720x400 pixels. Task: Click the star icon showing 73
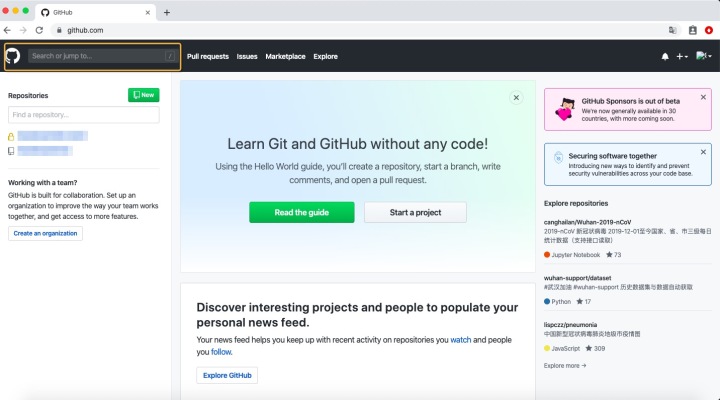[x=609, y=254]
